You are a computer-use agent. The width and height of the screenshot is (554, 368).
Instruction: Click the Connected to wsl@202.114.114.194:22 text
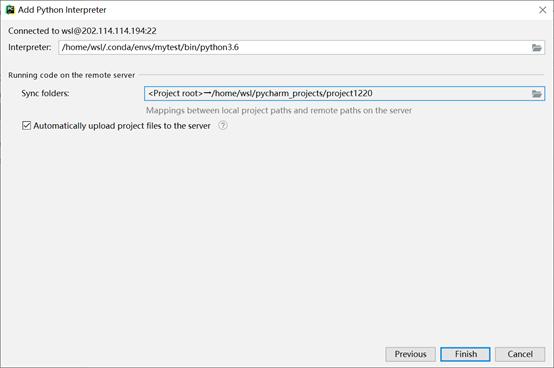(82, 31)
